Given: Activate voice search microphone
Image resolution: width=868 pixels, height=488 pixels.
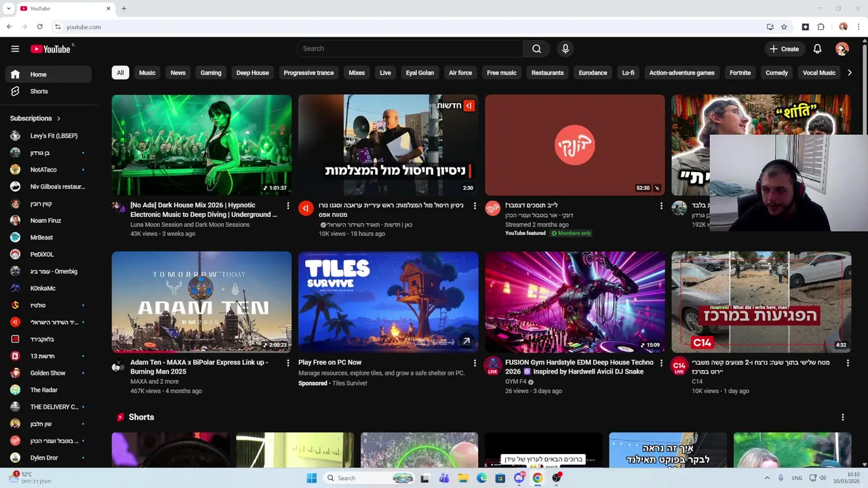Looking at the screenshot, I should 565,49.
